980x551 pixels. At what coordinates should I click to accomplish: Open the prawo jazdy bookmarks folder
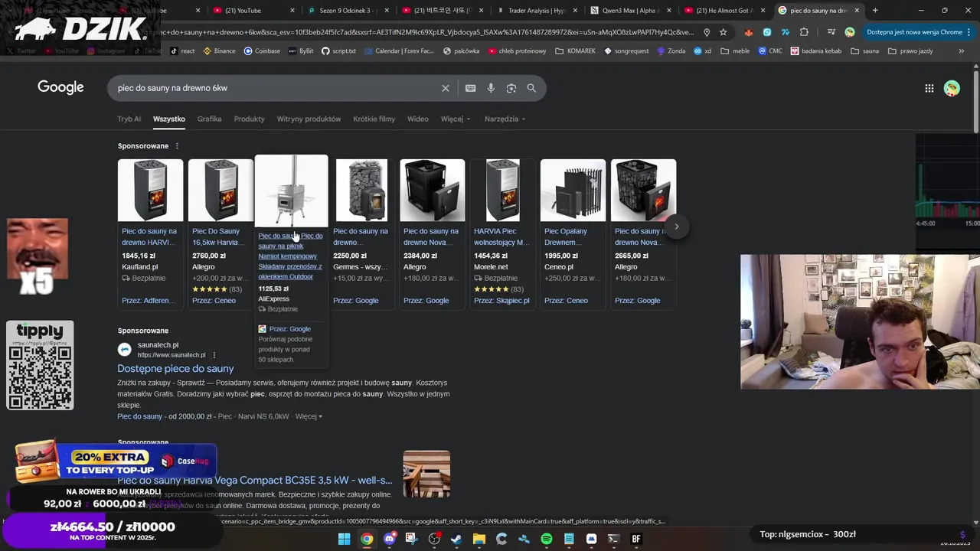[910, 51]
